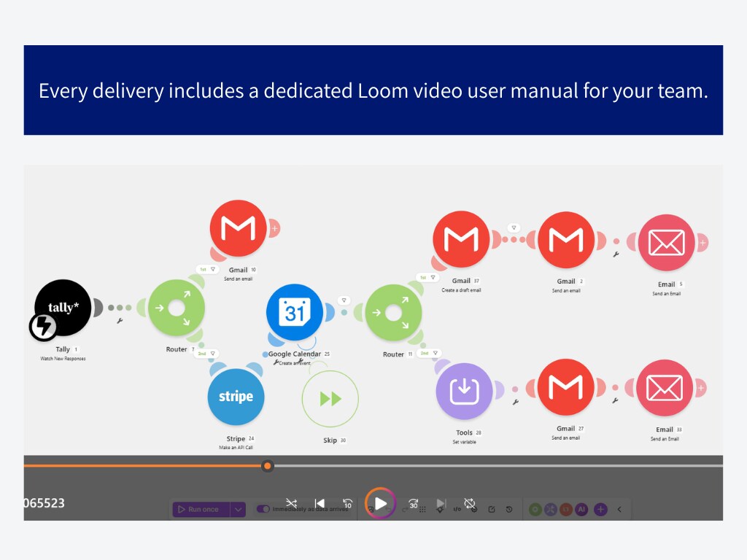Screen dimensions: 747x560
Task: Open the Tools 28 Set variable module
Action: pos(464,391)
